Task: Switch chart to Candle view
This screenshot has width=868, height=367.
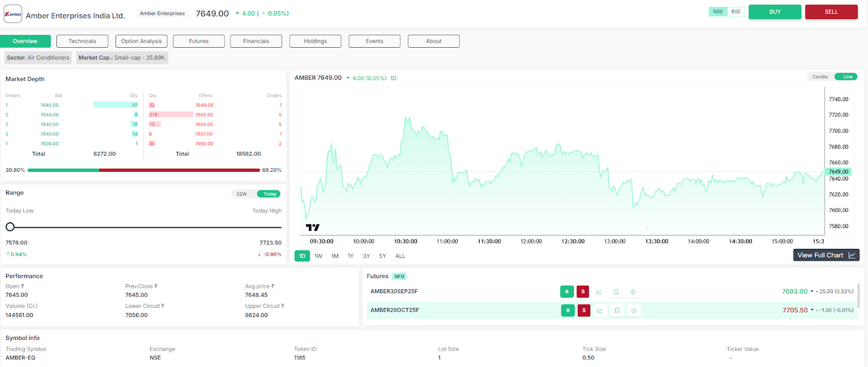Action: pyautogui.click(x=820, y=77)
